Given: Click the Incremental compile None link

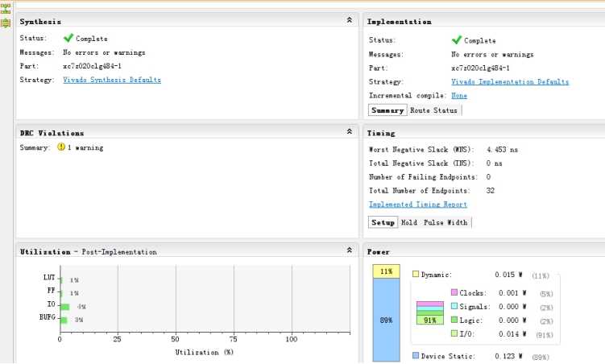Looking at the screenshot, I should coord(459,96).
